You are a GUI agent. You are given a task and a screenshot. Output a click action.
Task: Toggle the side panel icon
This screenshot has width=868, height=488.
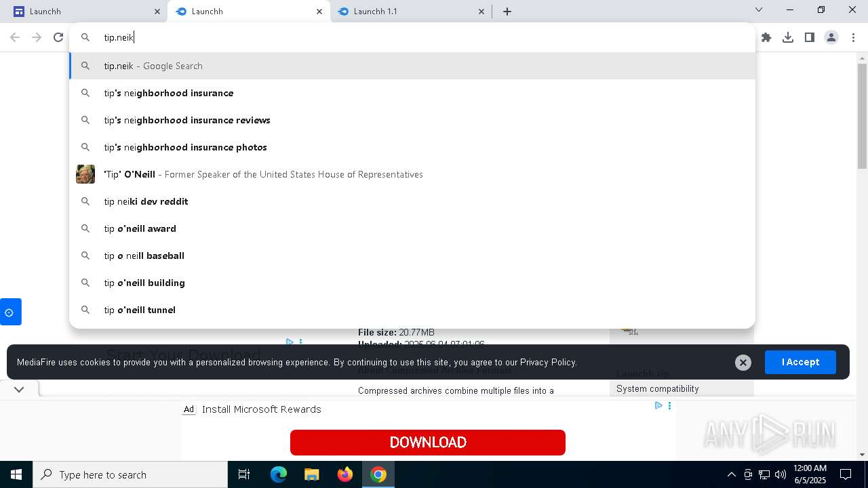(x=810, y=37)
